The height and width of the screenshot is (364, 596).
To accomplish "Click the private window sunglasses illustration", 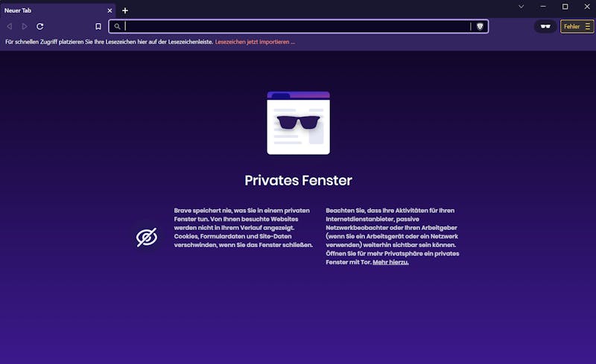I will point(299,123).
